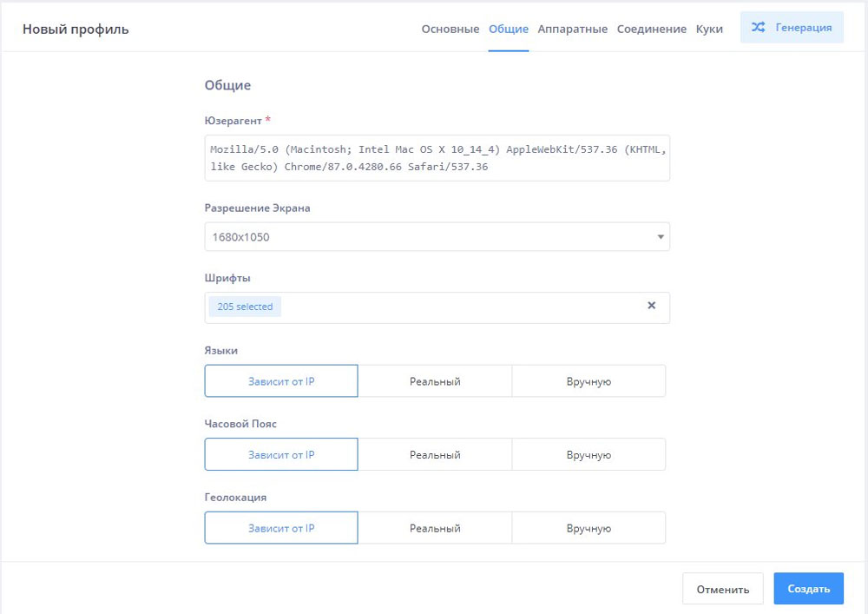Open the Куки tab
The width and height of the screenshot is (868, 614).
click(x=709, y=29)
